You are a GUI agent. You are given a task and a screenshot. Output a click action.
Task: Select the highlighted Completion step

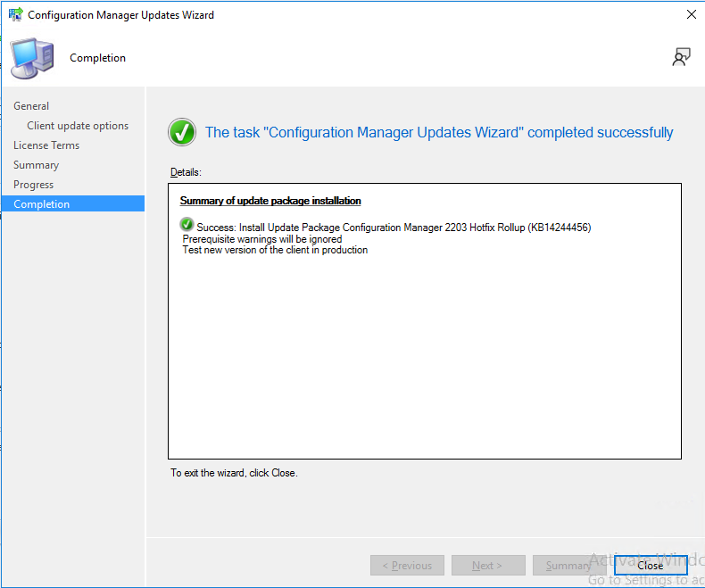click(73, 203)
